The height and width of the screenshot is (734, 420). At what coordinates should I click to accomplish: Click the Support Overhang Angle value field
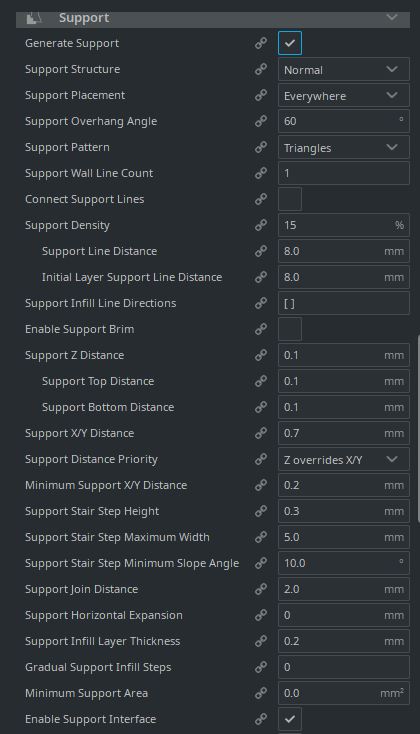click(344, 121)
